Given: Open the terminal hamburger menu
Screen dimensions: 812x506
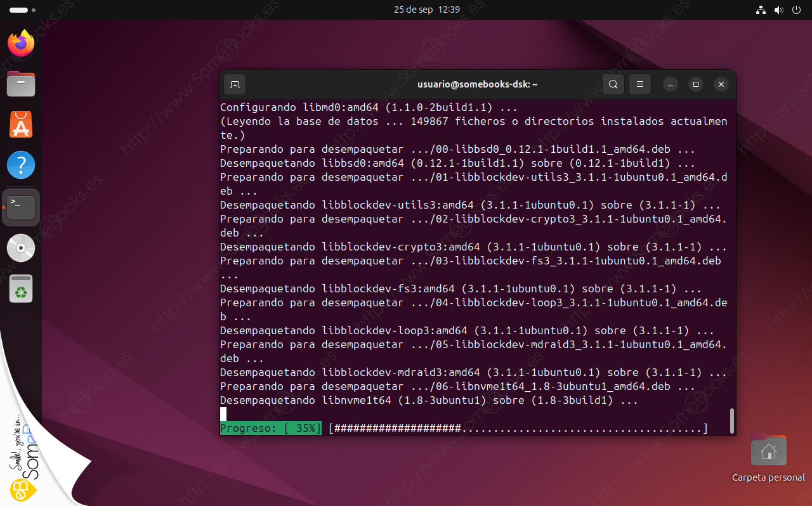Looking at the screenshot, I should (x=639, y=84).
